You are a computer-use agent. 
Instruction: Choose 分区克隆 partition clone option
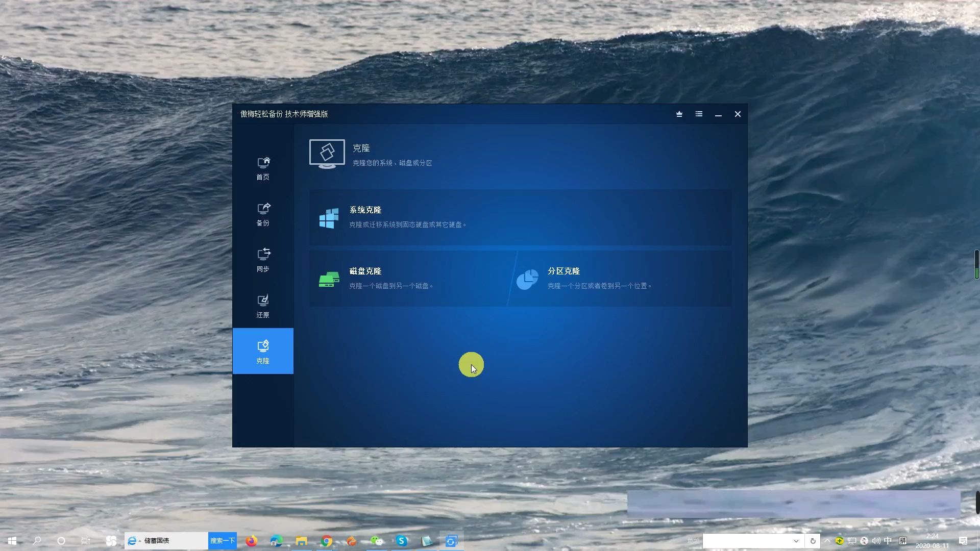(x=621, y=279)
